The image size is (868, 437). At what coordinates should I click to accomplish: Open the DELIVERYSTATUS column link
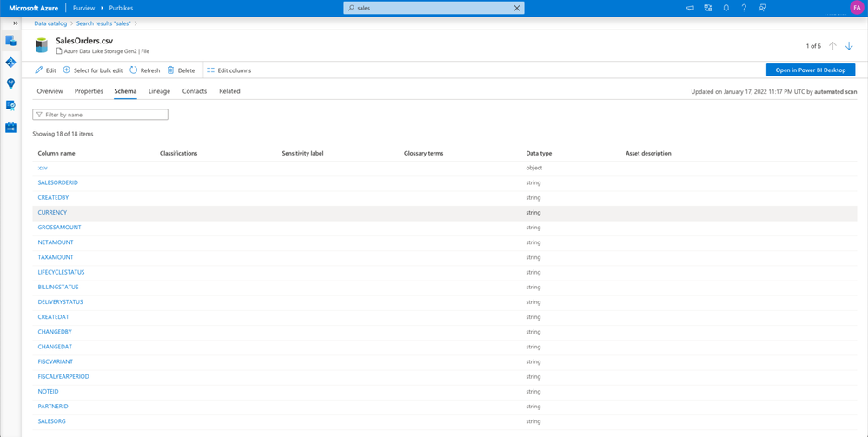coord(60,302)
